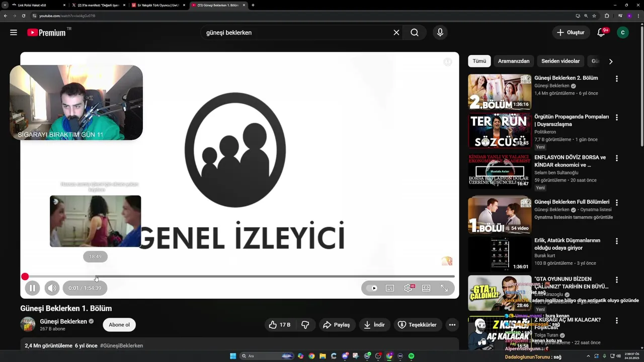The height and width of the screenshot is (362, 644).
Task: Click the address bar URL
Action: [67, 16]
